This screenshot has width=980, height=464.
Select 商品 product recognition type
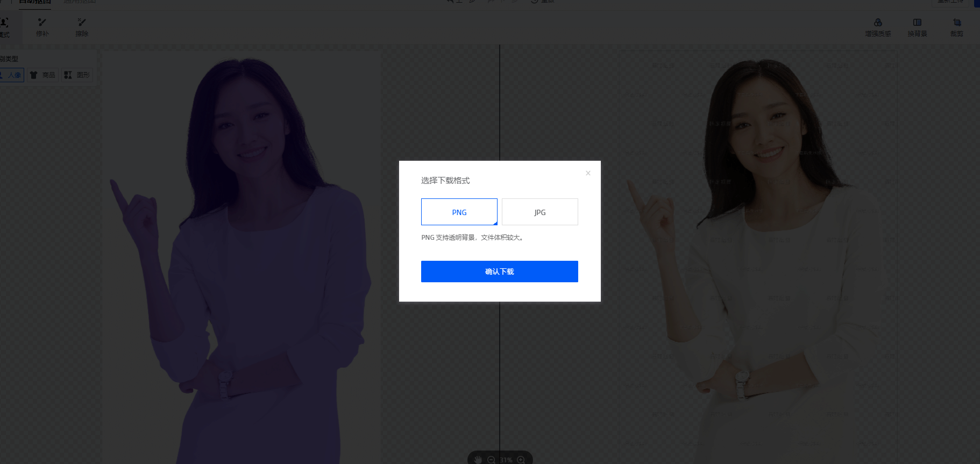[x=43, y=75]
